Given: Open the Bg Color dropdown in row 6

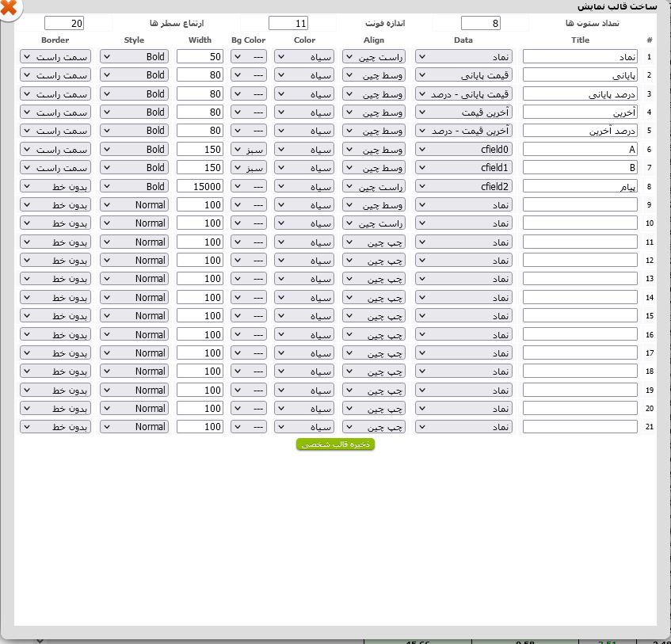Looking at the screenshot, I should coord(249,149).
